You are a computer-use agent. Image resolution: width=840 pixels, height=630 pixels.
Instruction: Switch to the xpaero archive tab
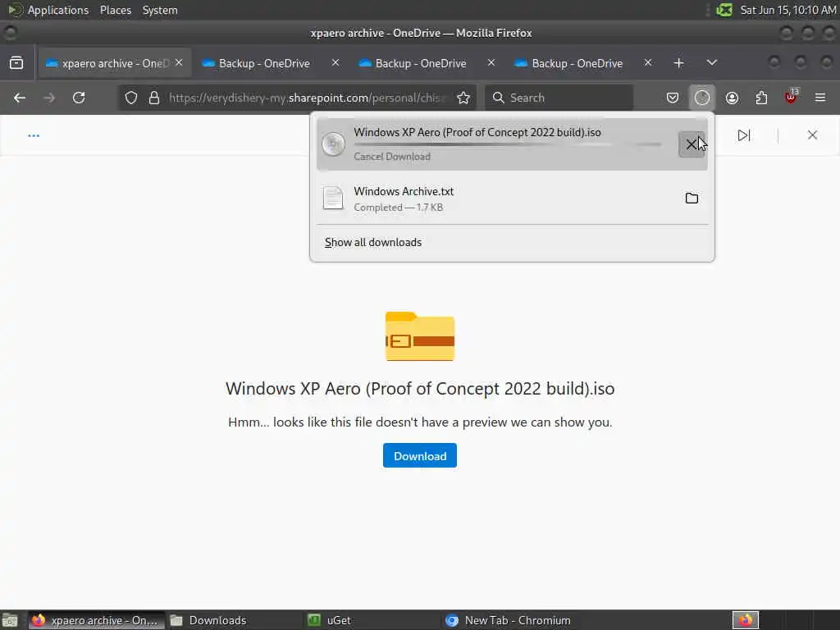113,63
